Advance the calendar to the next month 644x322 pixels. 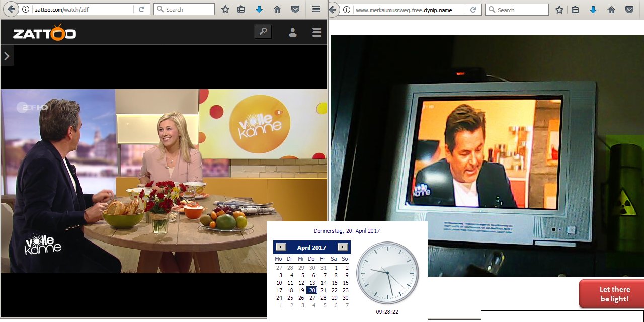(343, 247)
